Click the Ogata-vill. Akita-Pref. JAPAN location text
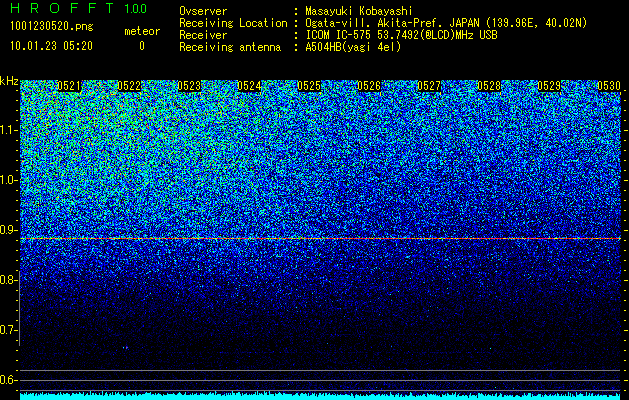This screenshot has height=400, width=629. click(x=446, y=23)
